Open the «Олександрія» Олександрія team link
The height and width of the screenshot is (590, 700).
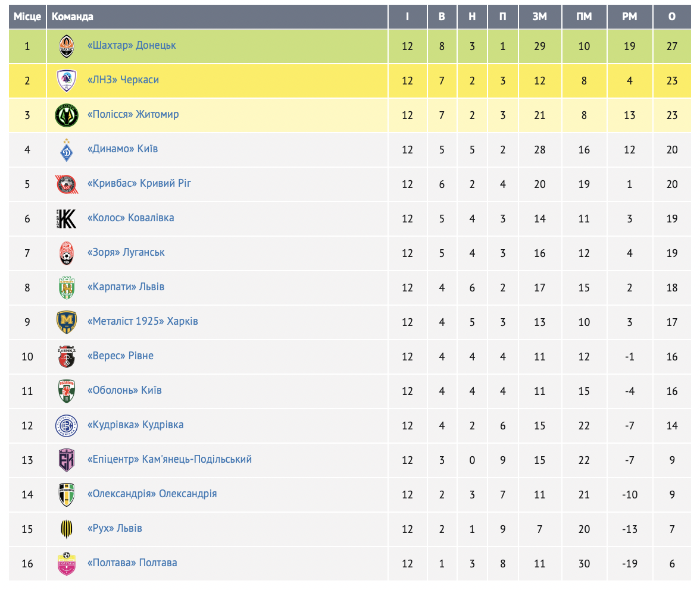pyautogui.click(x=152, y=494)
